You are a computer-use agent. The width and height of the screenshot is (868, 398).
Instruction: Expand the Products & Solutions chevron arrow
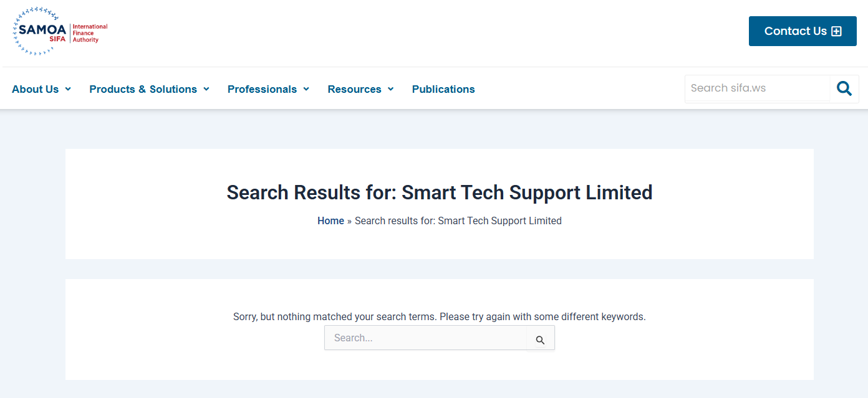point(206,89)
